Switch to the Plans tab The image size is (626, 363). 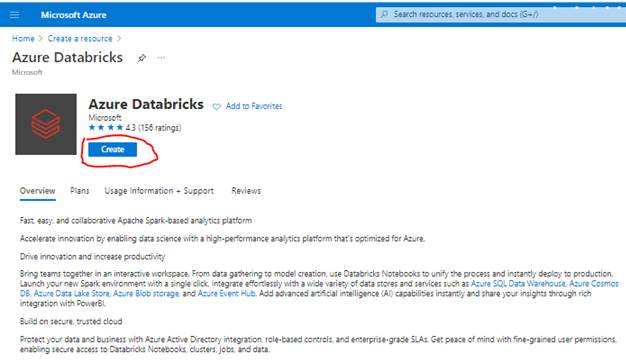80,191
